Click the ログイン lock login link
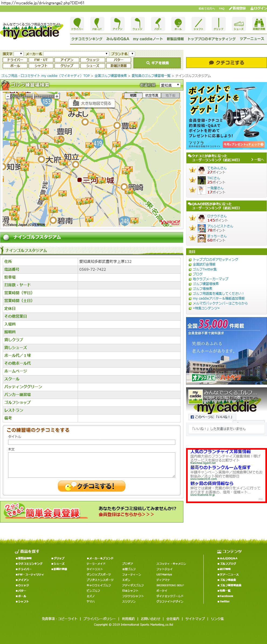267x644 pixels. click(259, 8)
